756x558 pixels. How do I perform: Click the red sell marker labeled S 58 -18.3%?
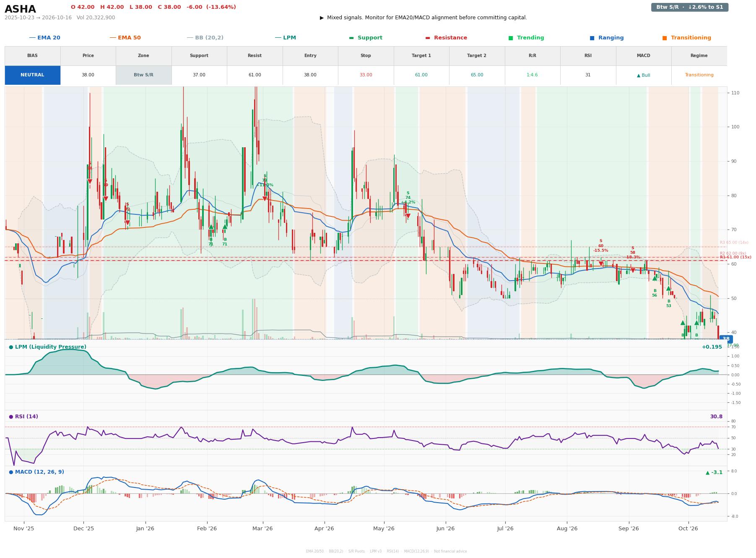pyautogui.click(x=633, y=271)
